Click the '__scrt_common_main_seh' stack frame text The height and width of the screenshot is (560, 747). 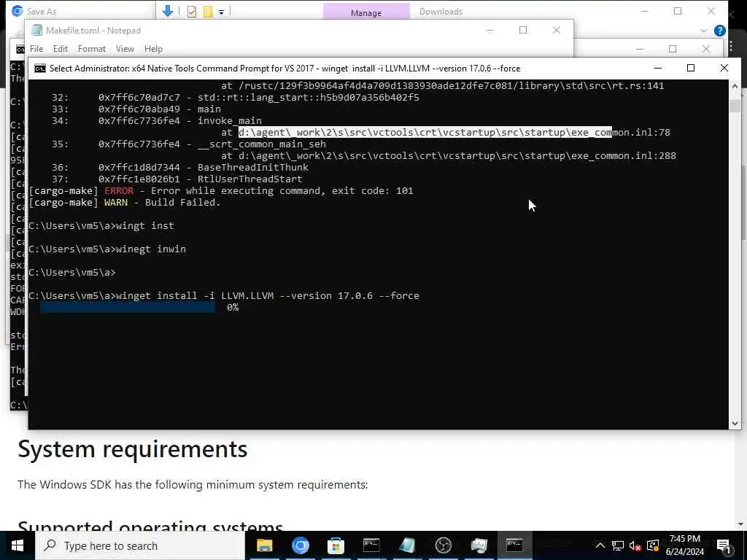(x=262, y=144)
